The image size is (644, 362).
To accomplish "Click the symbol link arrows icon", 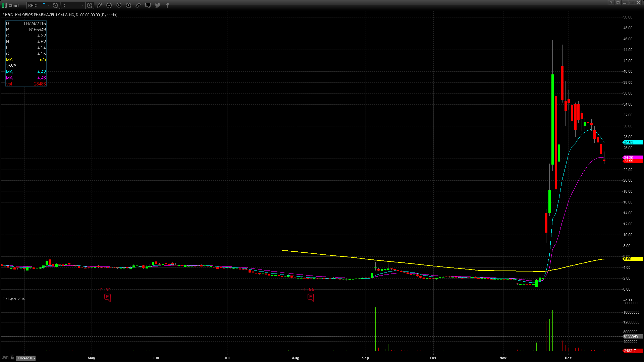I will [138, 5].
